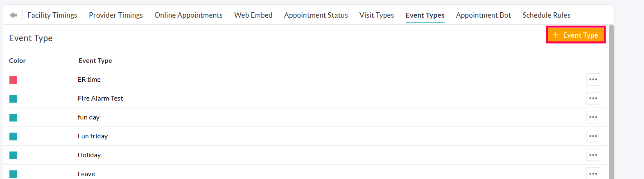This screenshot has width=644, height=179.
Task: Open more options for Fun friday
Action: [593, 136]
